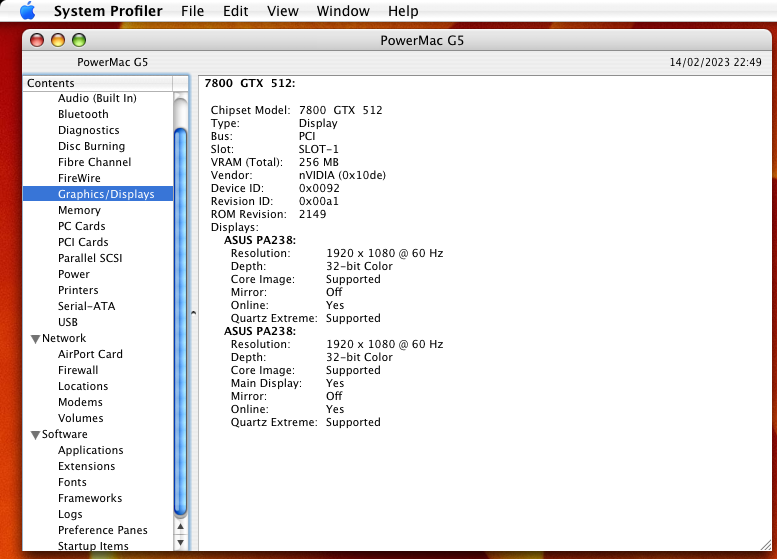Select Locations under Network

pos(83,386)
